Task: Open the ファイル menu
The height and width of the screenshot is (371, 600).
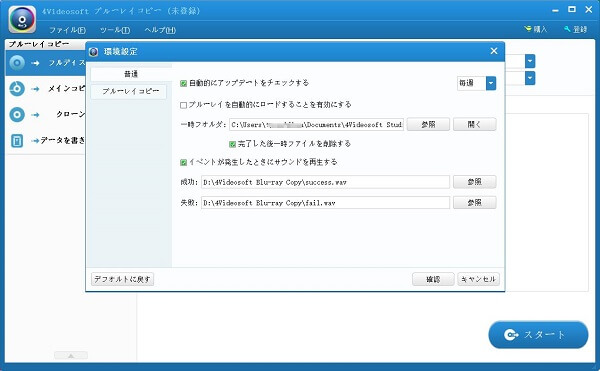Action: coord(67,30)
